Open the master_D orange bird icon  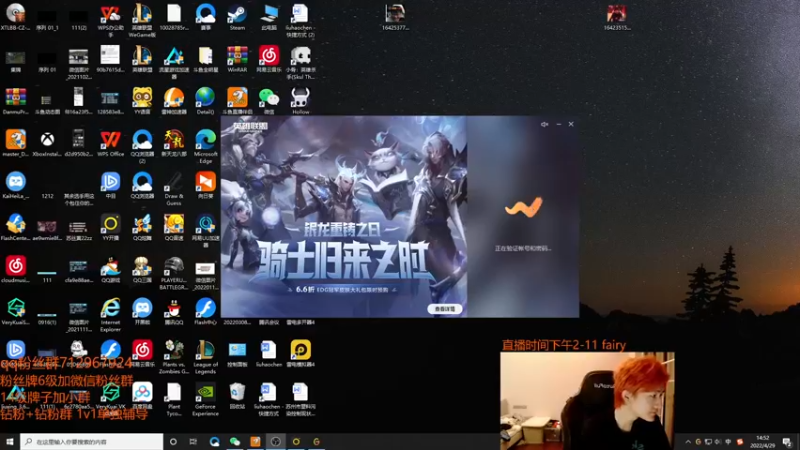pos(15,143)
